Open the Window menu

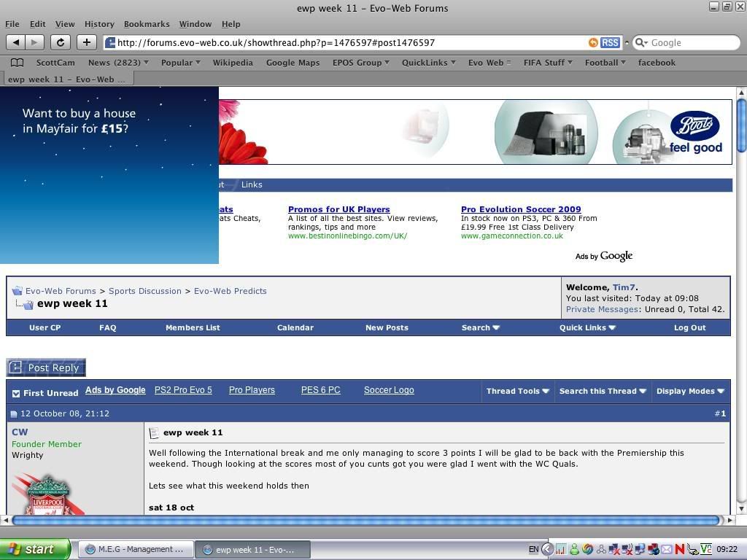tap(196, 24)
